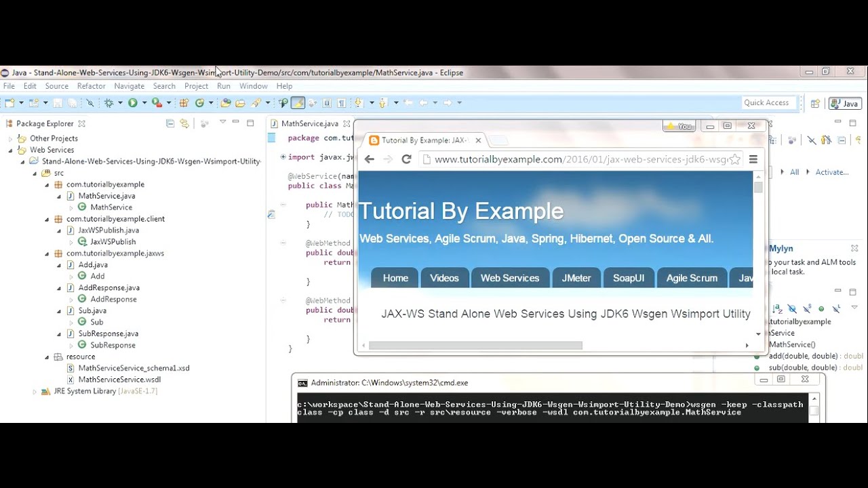Toggle Outline alphabetical Sort button
This screenshot has height=488, width=868.
pos(777,308)
